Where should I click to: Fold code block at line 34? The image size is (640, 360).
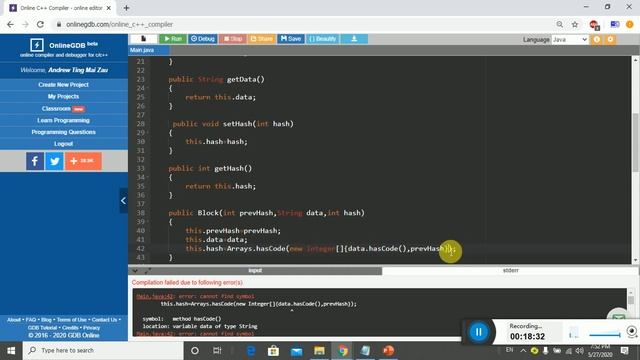click(147, 177)
